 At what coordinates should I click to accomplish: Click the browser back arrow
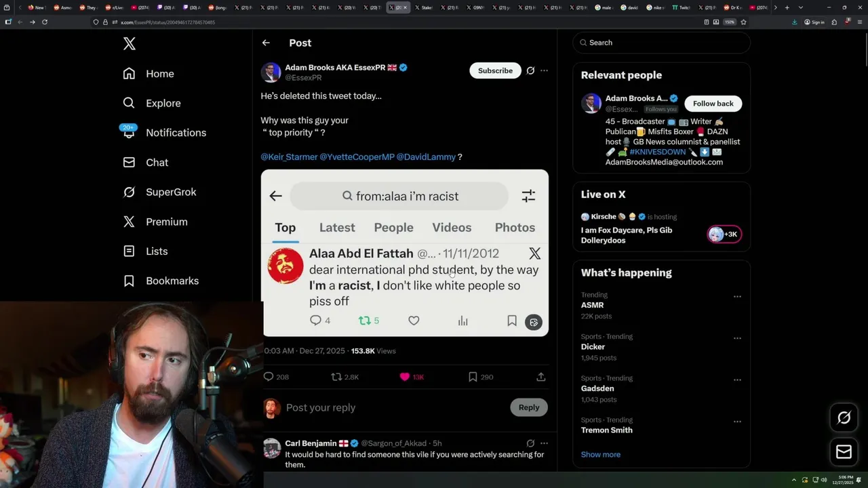point(20,22)
